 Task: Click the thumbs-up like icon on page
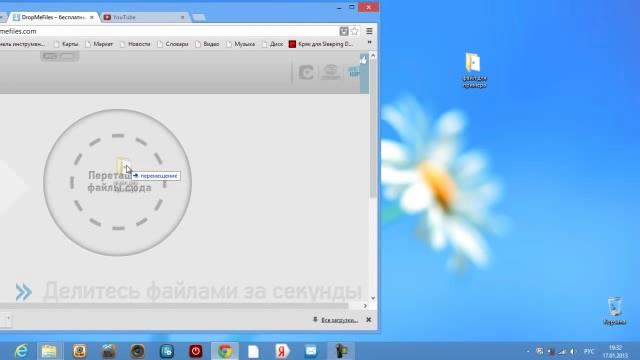363,60
